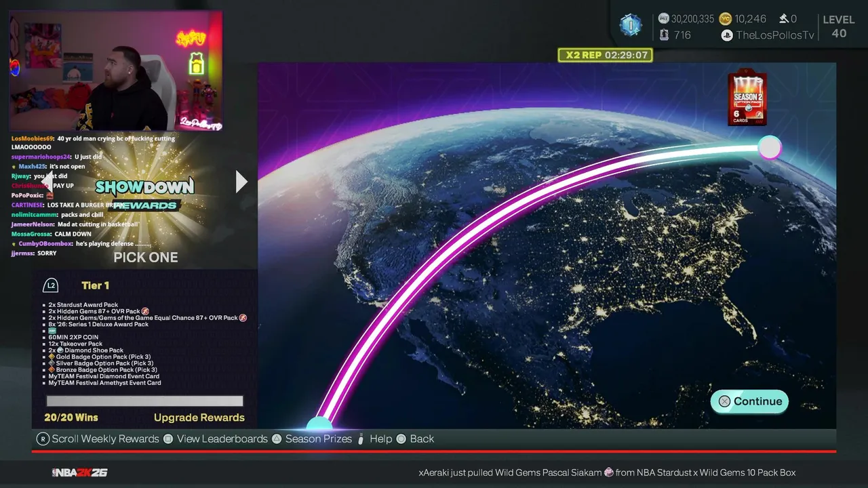Viewport: 868px width, 488px height.
Task: Select 12x Takeover Pack row
Action: [75, 344]
